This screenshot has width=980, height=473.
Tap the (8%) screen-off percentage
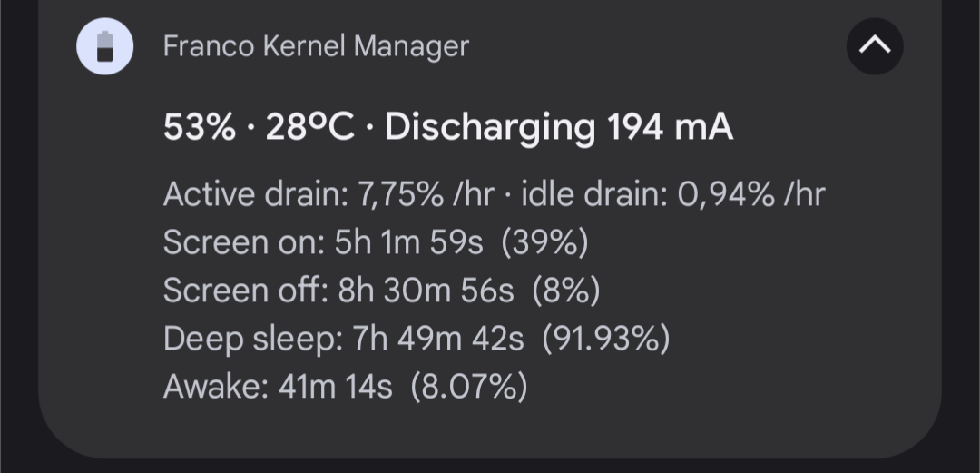(x=565, y=291)
